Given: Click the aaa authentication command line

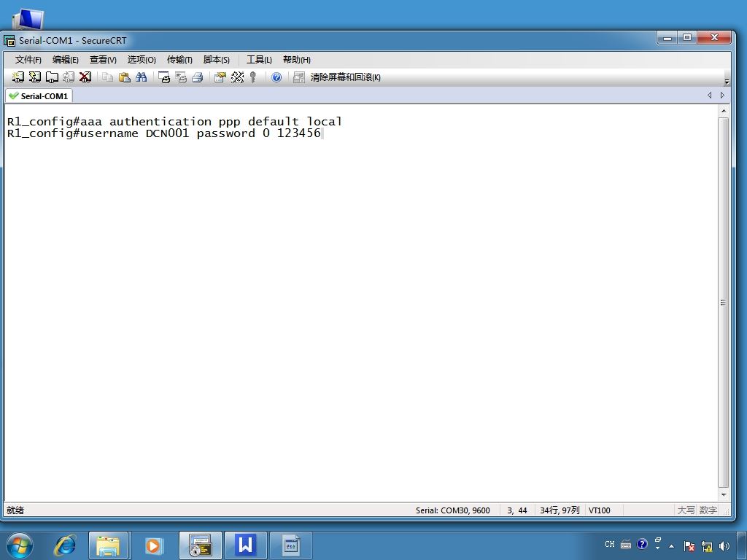Looking at the screenshot, I should click(174, 122).
